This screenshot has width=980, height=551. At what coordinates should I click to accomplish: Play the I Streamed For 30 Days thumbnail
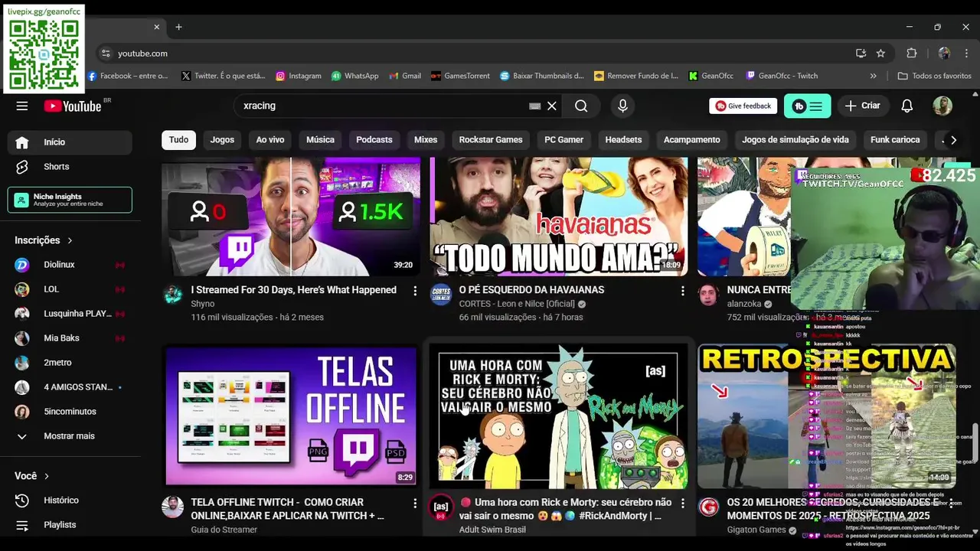click(291, 217)
